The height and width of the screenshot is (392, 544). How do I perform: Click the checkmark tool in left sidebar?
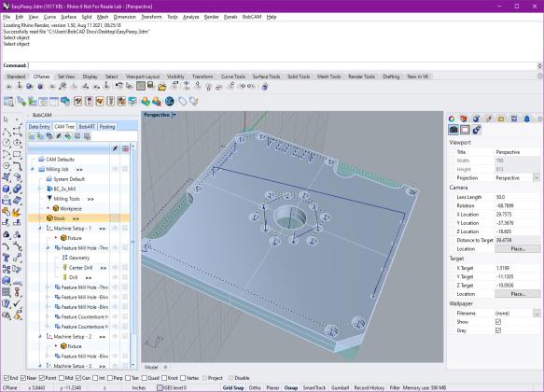[x=17, y=303]
